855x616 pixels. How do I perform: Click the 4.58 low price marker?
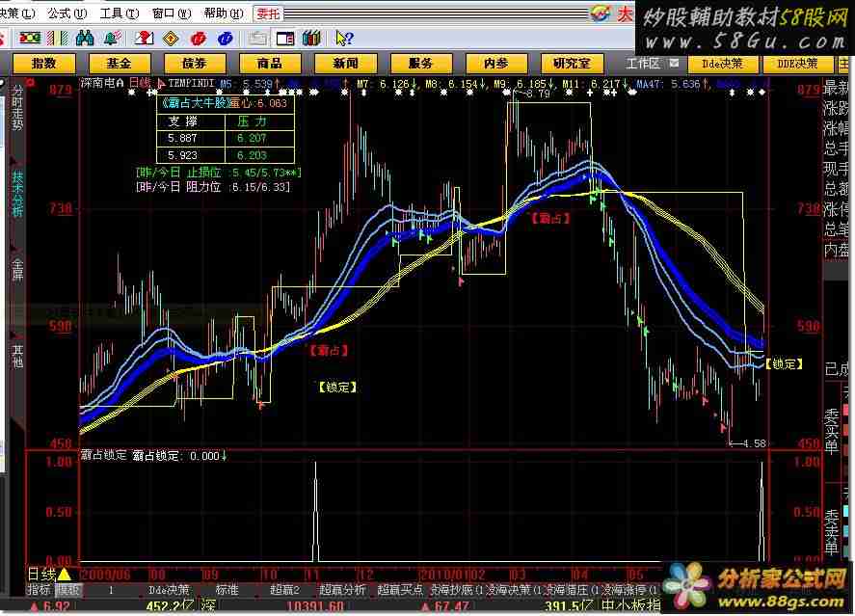[x=753, y=443]
